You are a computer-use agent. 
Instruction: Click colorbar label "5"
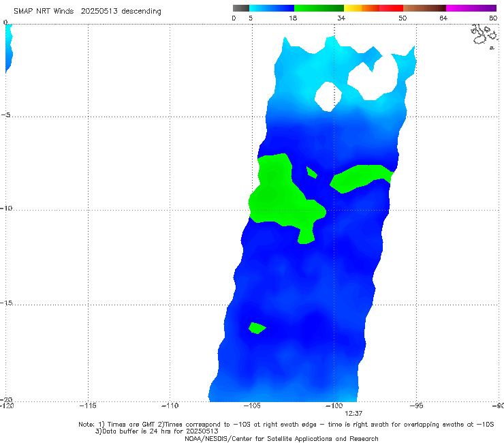coord(251,18)
